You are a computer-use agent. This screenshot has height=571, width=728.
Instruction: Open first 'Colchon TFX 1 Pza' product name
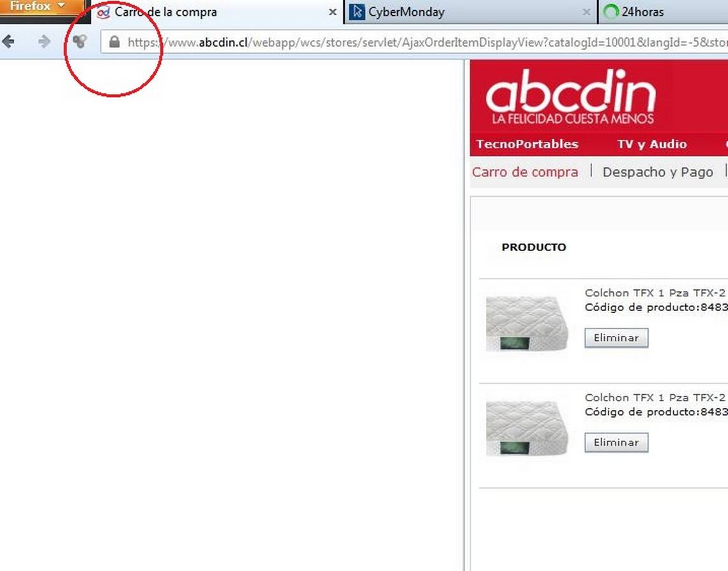(655, 293)
